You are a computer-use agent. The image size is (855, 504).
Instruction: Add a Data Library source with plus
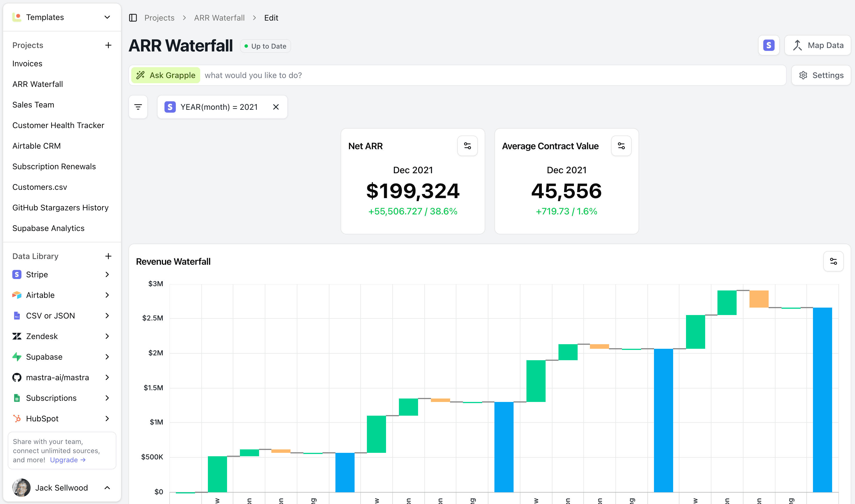coord(108,256)
